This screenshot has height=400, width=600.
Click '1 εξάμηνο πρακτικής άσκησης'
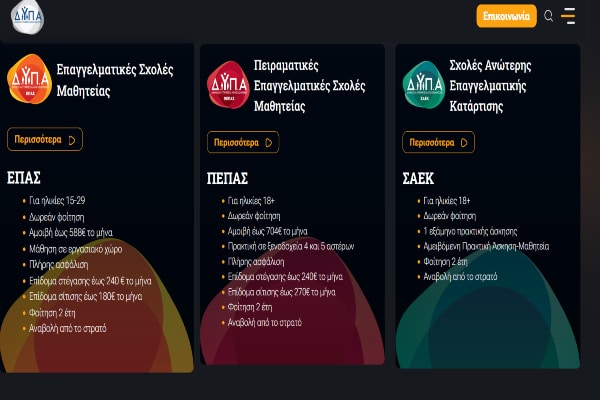tap(470, 231)
